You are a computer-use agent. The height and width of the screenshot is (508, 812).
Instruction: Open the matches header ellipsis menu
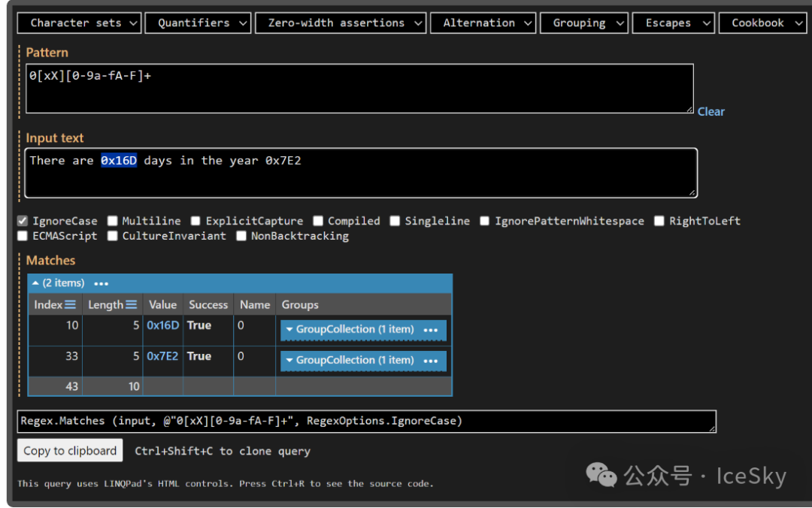[101, 284]
